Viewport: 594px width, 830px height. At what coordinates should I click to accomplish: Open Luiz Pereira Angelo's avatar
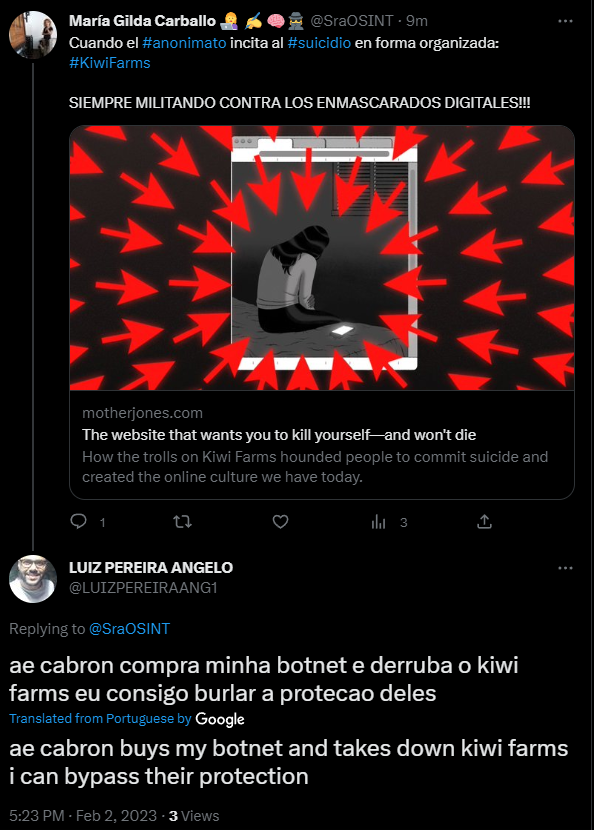(33, 579)
